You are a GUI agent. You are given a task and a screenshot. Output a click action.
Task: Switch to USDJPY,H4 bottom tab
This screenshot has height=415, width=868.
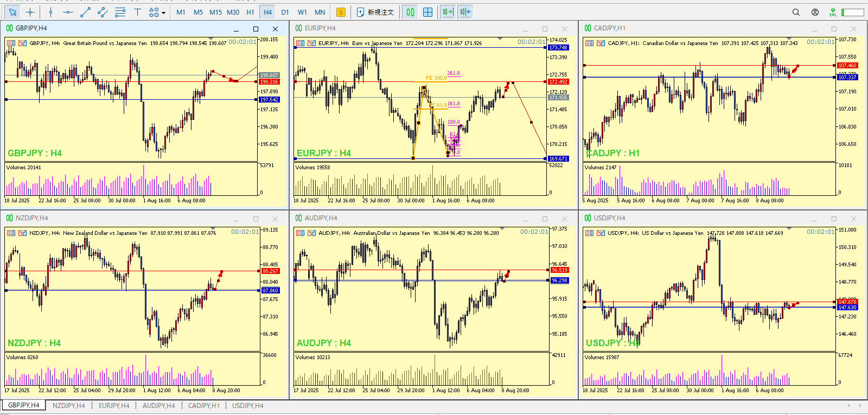(x=248, y=405)
